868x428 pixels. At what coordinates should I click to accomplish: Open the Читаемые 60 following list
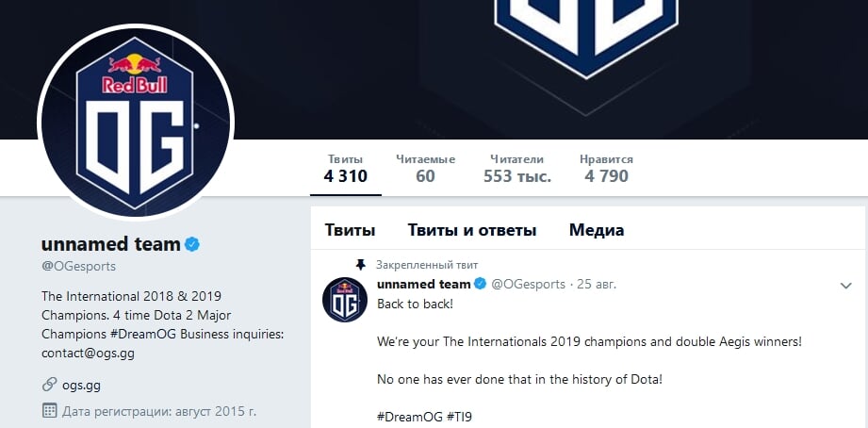(425, 168)
